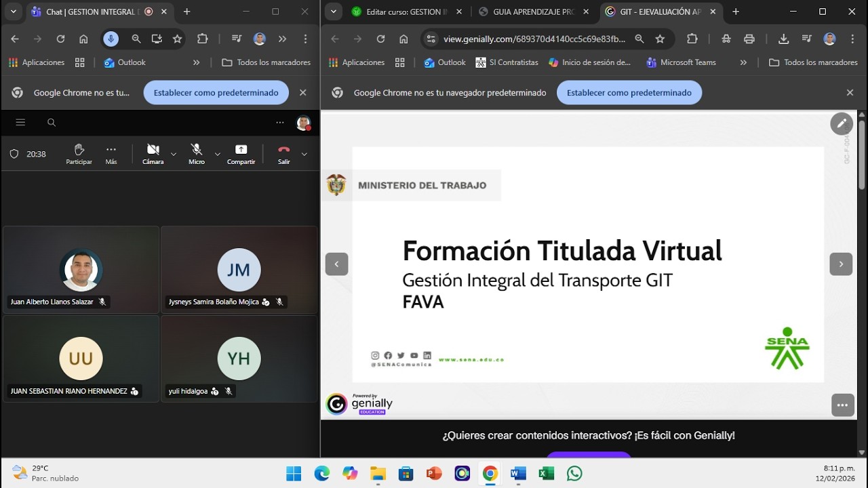Open the Teams hamburger navigation menu
The image size is (868, 488).
coord(20,123)
